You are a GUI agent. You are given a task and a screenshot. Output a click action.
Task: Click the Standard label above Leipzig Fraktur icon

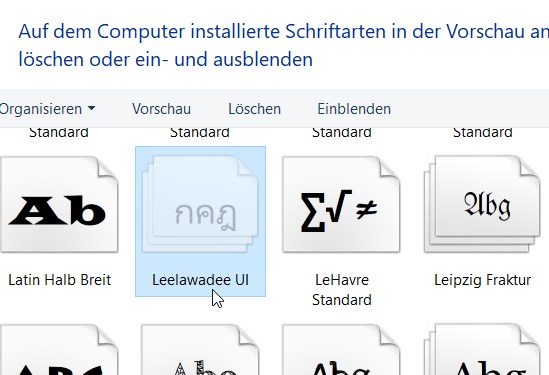pyautogui.click(x=483, y=133)
